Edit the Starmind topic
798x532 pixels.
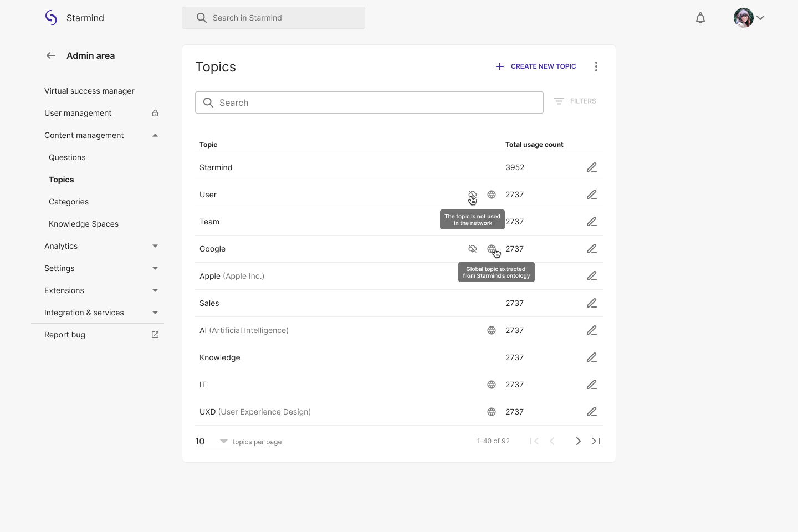[x=592, y=167]
